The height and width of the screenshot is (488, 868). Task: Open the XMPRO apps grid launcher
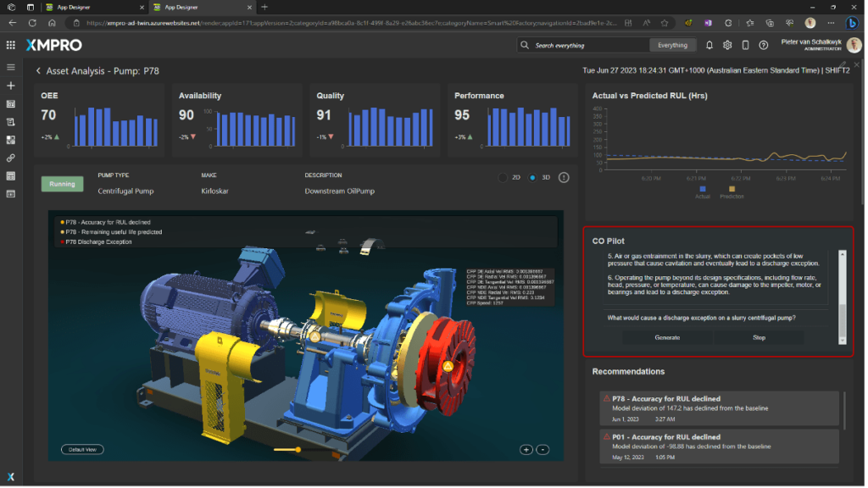pyautogui.click(x=10, y=45)
